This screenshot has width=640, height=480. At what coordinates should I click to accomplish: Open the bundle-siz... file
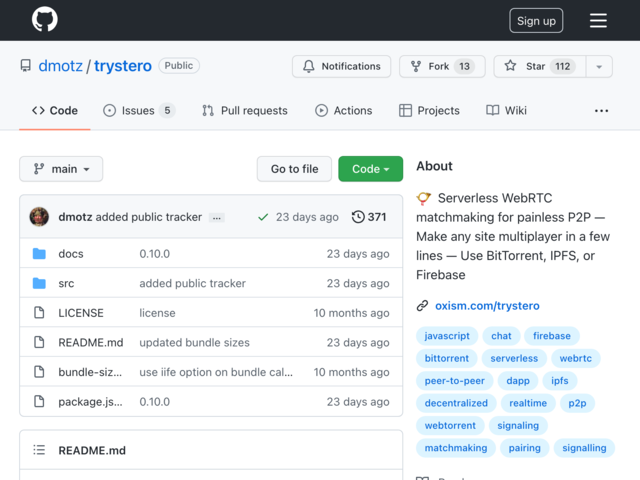click(90, 372)
